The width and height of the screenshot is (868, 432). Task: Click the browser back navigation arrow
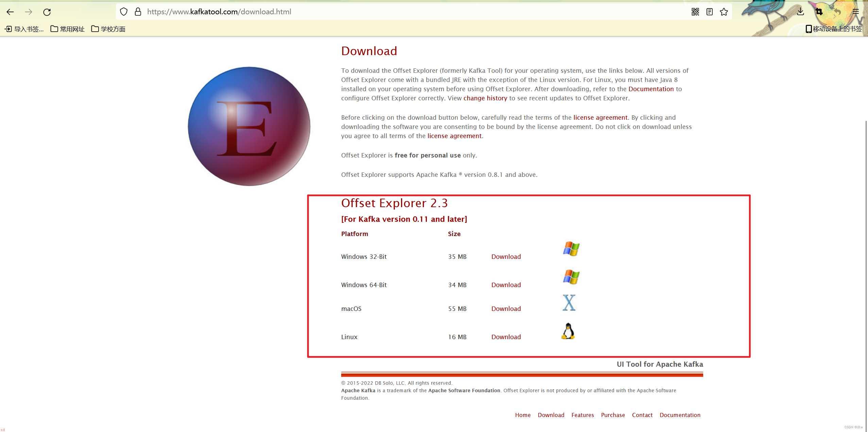point(11,12)
